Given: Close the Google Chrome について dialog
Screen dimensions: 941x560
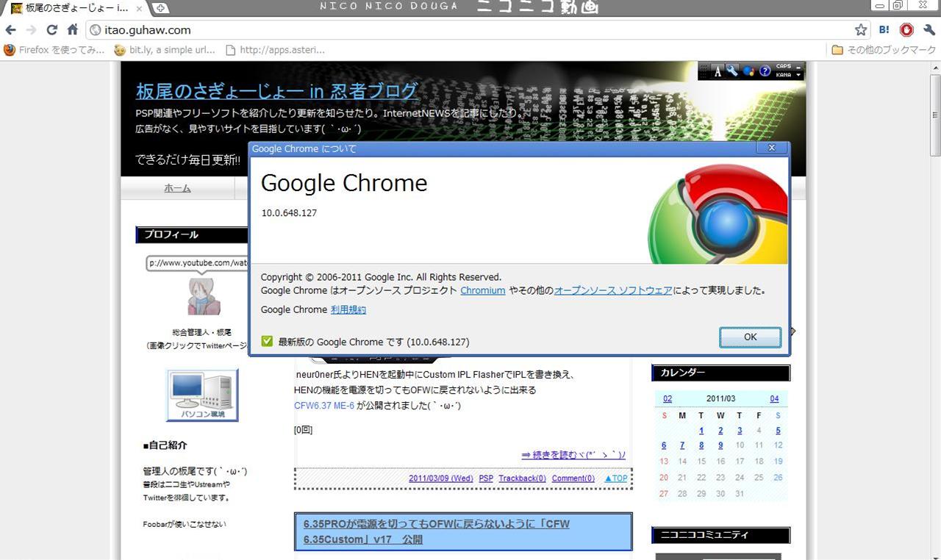Looking at the screenshot, I should coord(772,148).
